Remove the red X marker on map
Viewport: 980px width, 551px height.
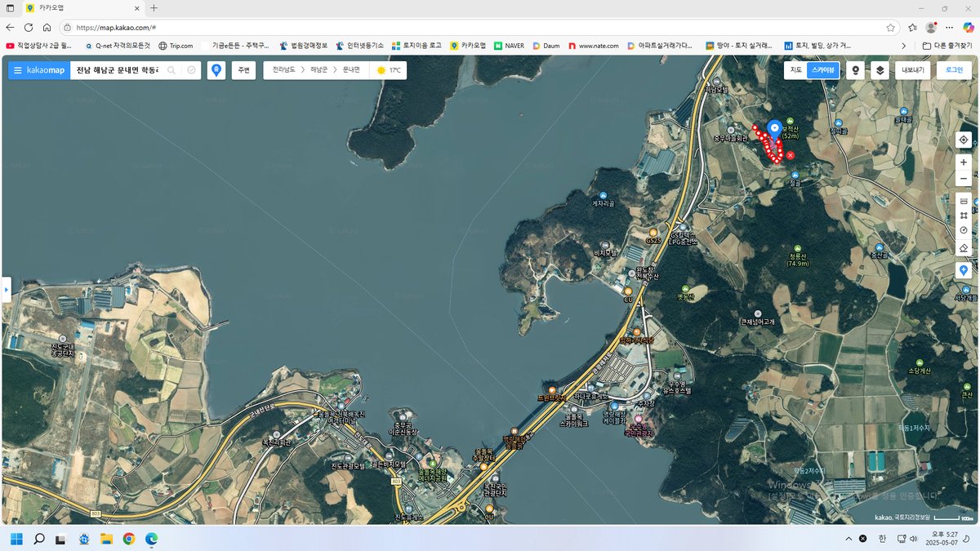coord(791,154)
